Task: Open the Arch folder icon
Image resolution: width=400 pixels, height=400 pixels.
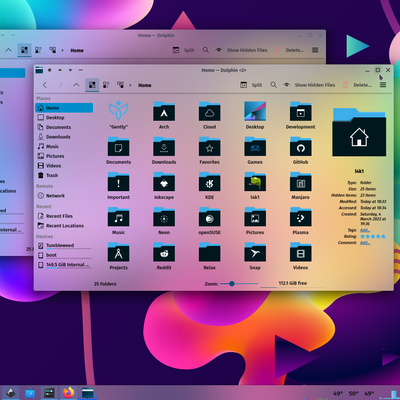Action: [164, 111]
